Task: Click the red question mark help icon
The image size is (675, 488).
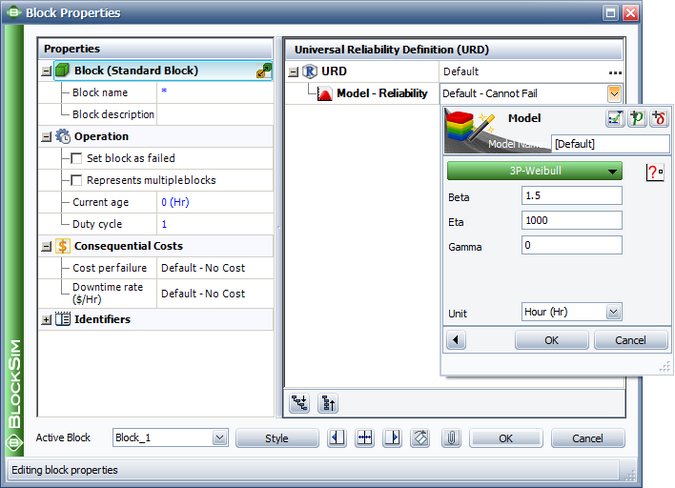Action: [656, 171]
